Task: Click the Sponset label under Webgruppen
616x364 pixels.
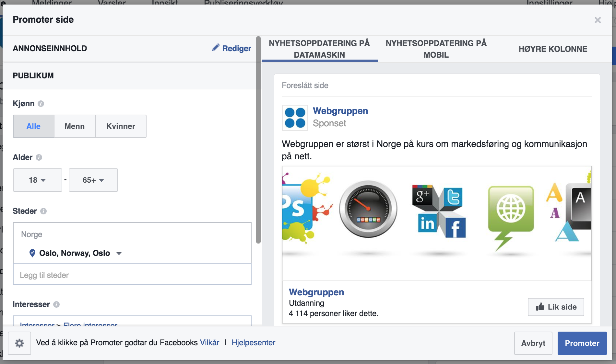Action: (x=329, y=123)
